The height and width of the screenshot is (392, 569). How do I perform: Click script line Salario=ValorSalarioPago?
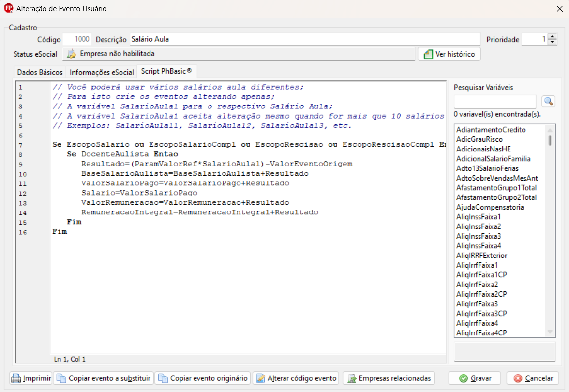pyautogui.click(x=139, y=193)
